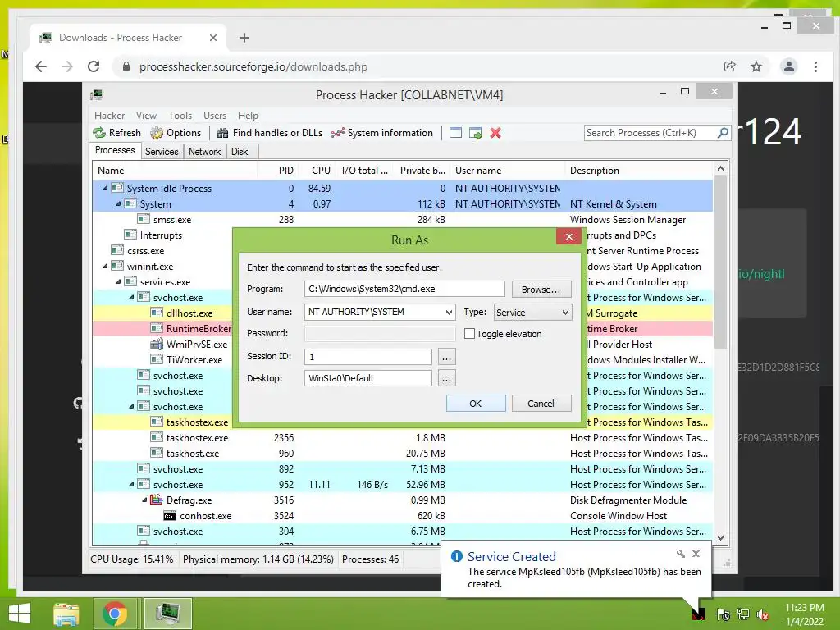Open the Hacker menu
The height and width of the screenshot is (630, 840).
pyautogui.click(x=109, y=115)
